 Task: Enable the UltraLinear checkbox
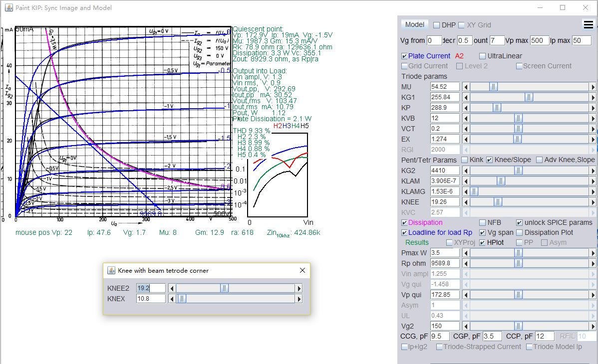tap(482, 56)
